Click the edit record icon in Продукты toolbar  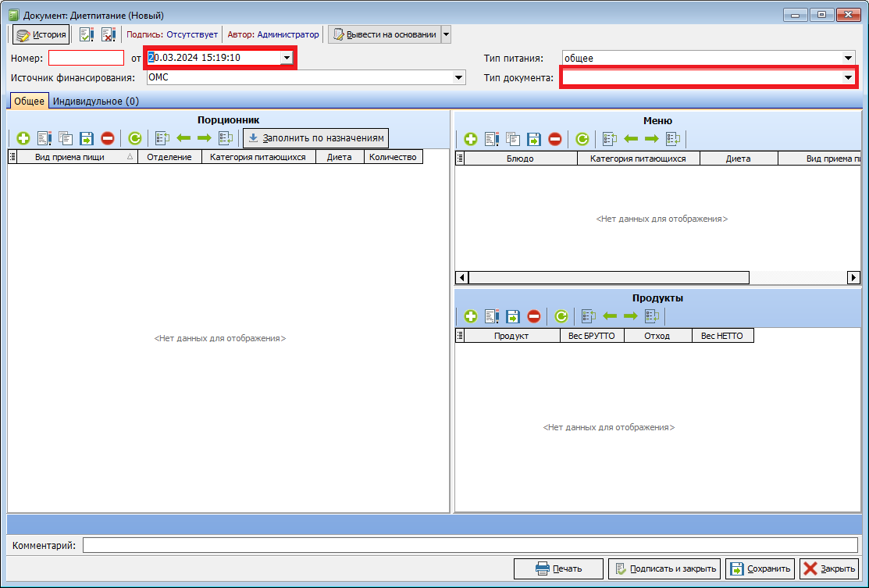492,316
